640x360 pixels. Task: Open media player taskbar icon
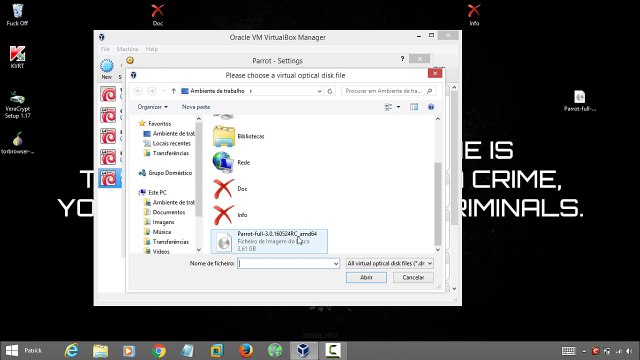129,350
